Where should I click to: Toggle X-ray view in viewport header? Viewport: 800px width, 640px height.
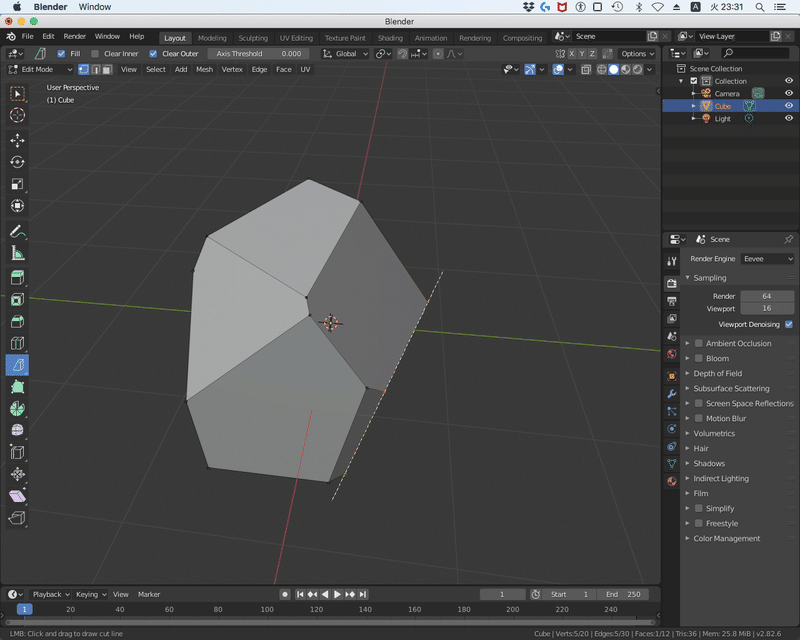(x=587, y=70)
